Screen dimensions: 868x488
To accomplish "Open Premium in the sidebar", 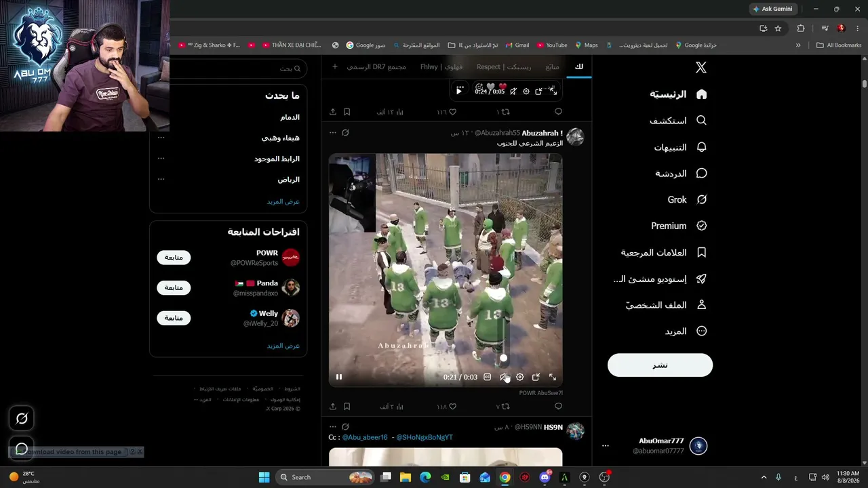I will pos(679,226).
